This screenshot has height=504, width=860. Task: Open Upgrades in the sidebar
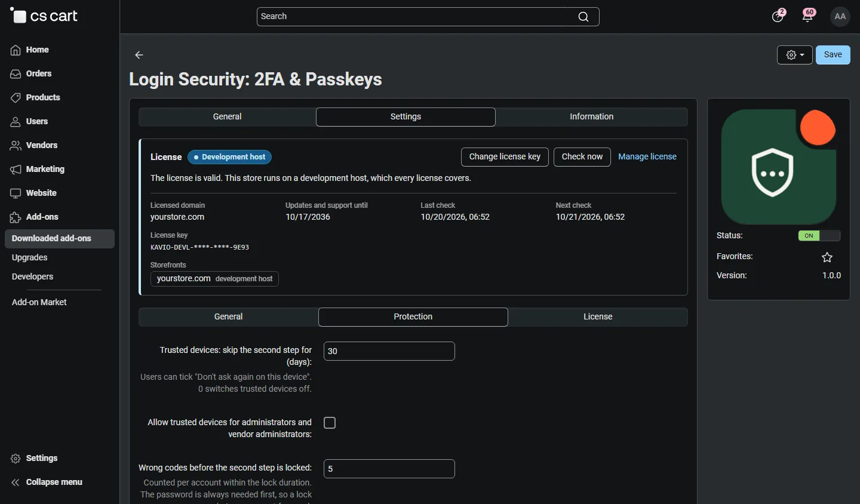(x=30, y=258)
